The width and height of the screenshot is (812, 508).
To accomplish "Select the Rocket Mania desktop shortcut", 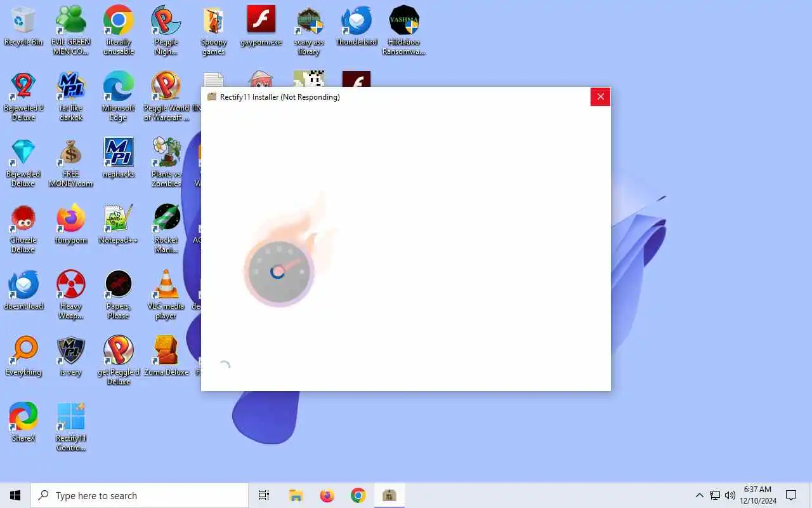I will point(166,229).
